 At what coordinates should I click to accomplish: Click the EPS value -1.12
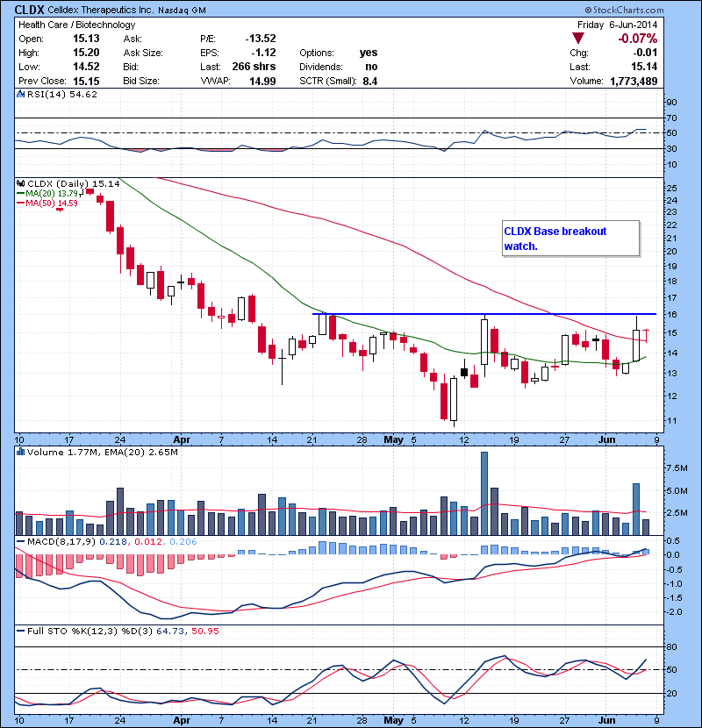tap(263, 53)
